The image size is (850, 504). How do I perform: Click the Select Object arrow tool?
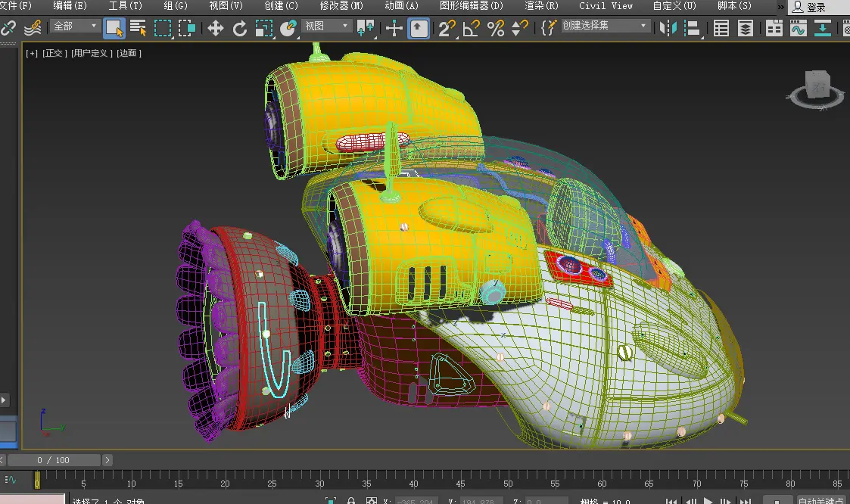coord(114,29)
